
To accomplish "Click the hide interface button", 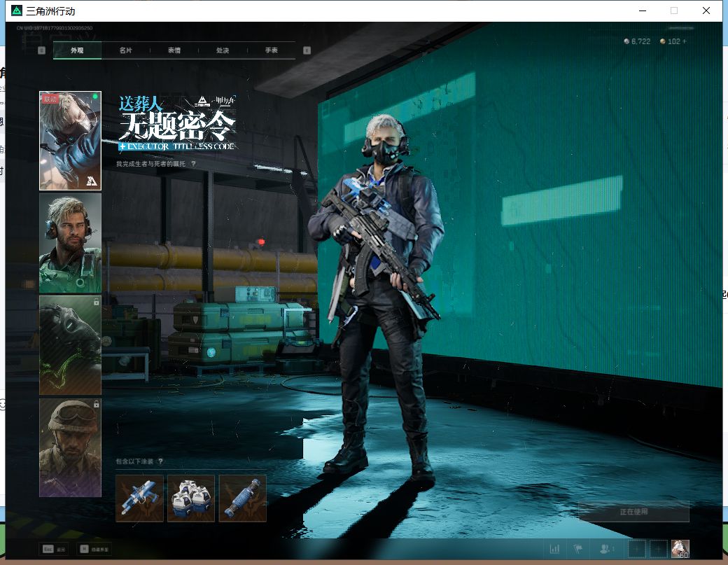I will click(94, 549).
